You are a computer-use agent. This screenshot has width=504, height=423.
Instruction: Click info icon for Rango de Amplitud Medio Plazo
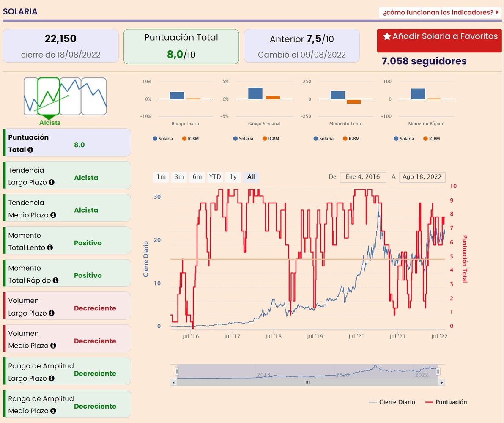(53, 411)
